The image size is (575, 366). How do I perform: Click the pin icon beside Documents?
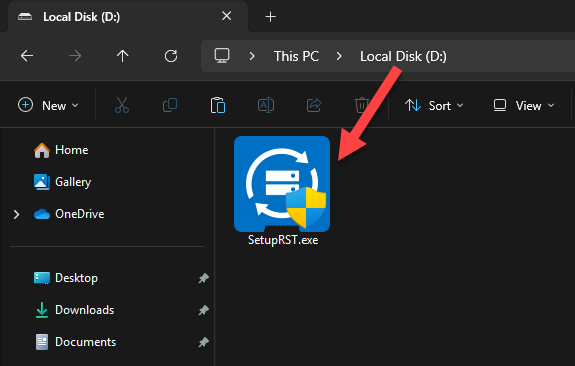[x=204, y=342]
